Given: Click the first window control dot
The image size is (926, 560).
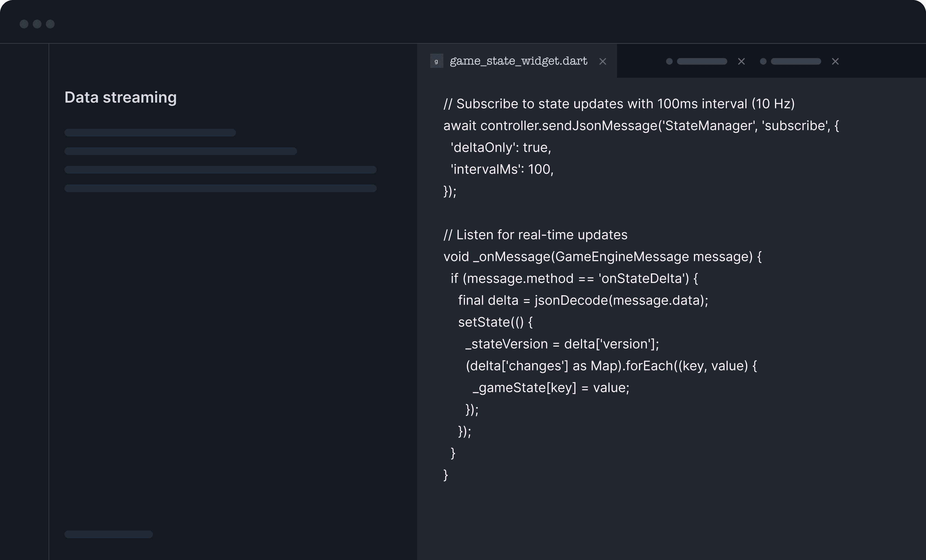Looking at the screenshot, I should point(24,24).
